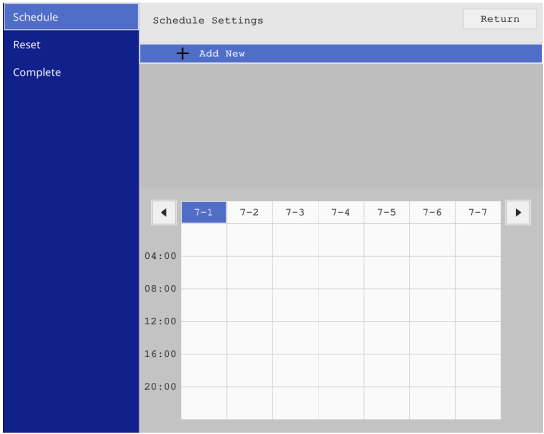Image resolution: width=544 pixels, height=434 pixels.
Task: Select the 7-1 date column header
Action: tap(204, 212)
